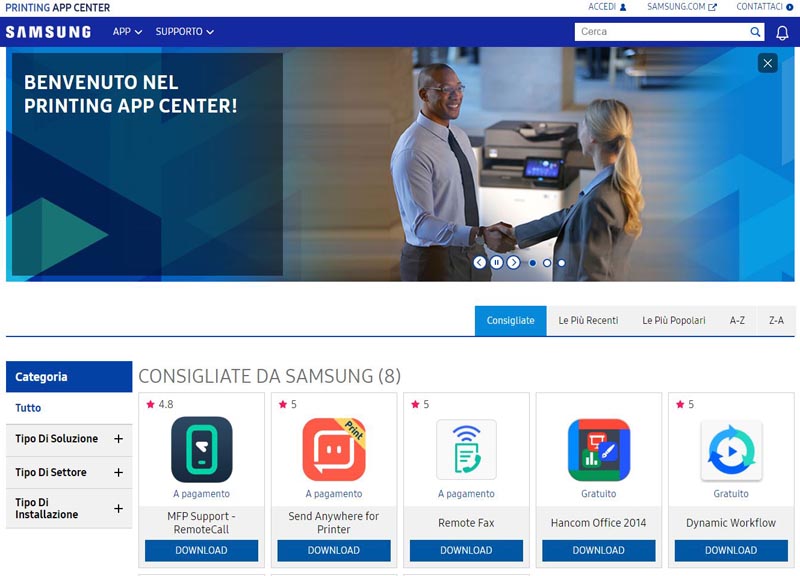Expand Tipo Di Settore category
Screen dimensions: 800x576
click(118, 472)
